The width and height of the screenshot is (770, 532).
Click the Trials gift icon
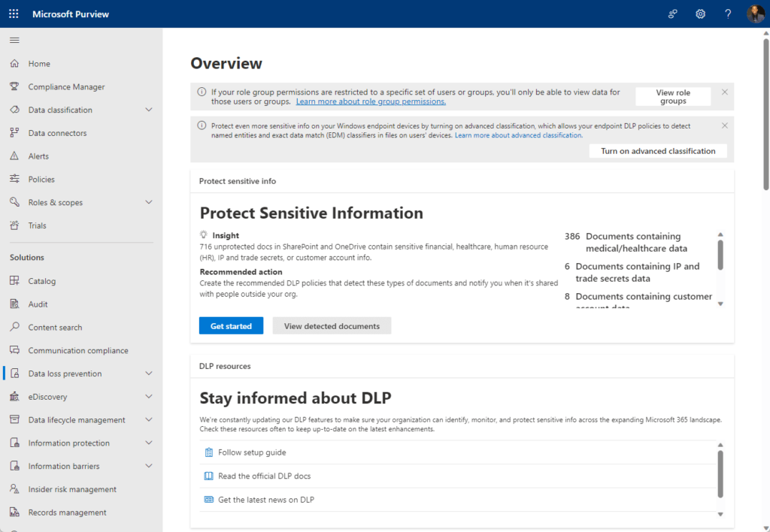coord(15,225)
